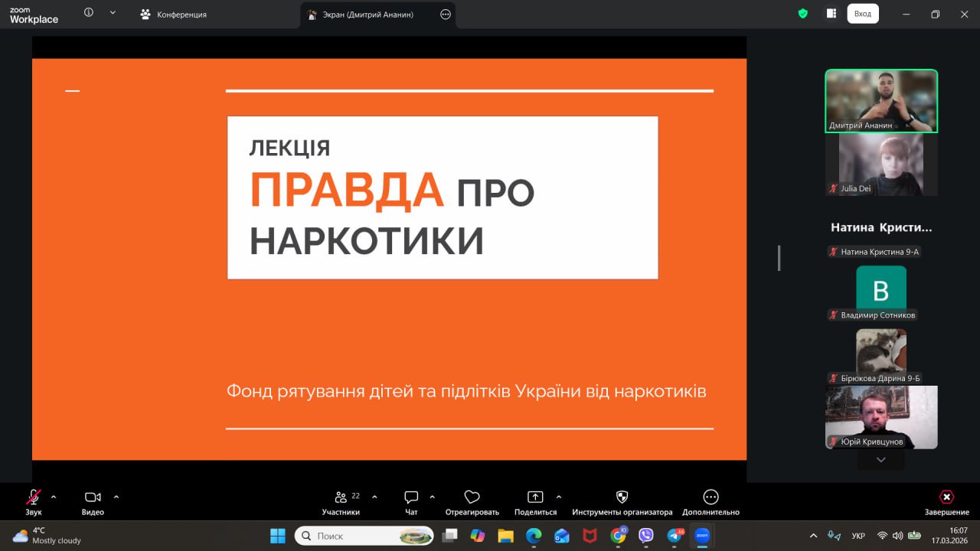Select Юрій Кривцунов video thumbnail
Image resolution: width=980 pixels, height=551 pixels.
pyautogui.click(x=881, y=416)
